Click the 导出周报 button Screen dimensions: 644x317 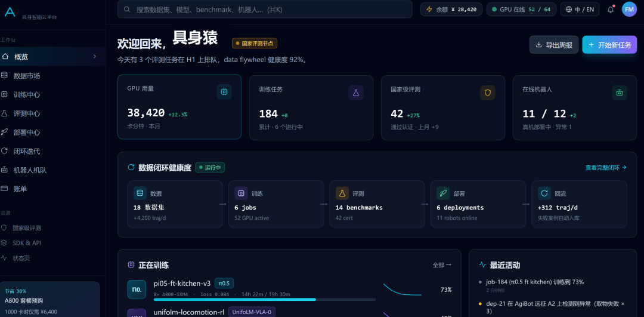point(554,45)
